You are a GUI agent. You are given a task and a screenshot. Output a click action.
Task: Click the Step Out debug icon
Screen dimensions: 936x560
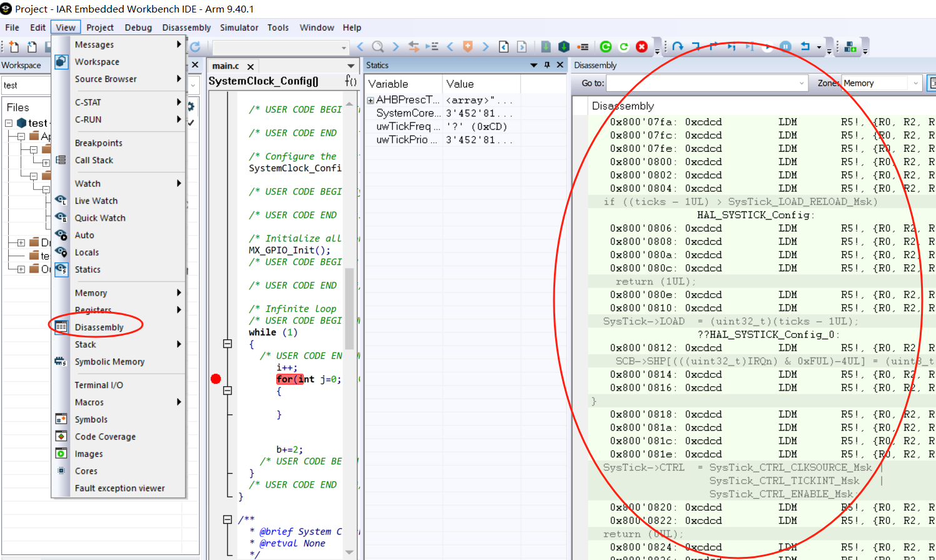click(x=713, y=46)
